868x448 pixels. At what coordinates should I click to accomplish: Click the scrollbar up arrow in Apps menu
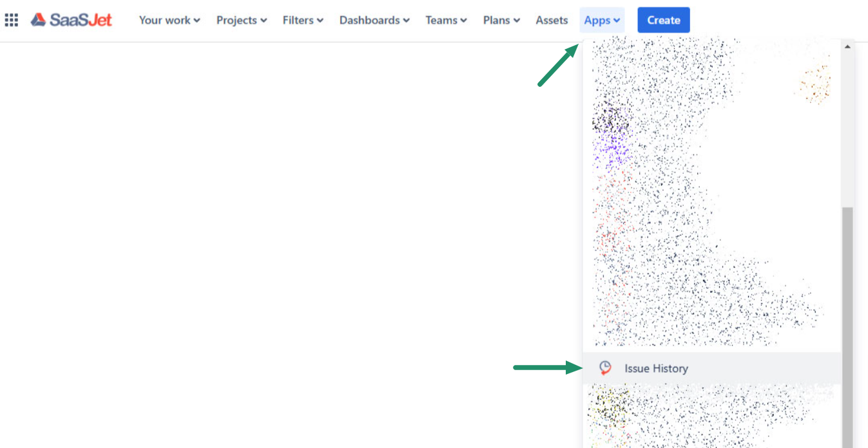point(847,46)
